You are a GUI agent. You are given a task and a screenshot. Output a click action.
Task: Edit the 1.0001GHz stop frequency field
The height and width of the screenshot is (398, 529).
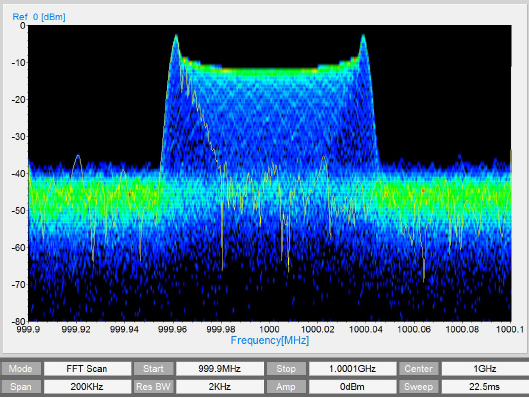(353, 368)
